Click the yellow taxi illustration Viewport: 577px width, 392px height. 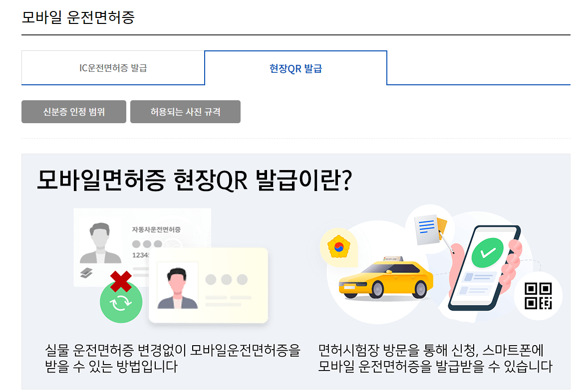(386, 278)
